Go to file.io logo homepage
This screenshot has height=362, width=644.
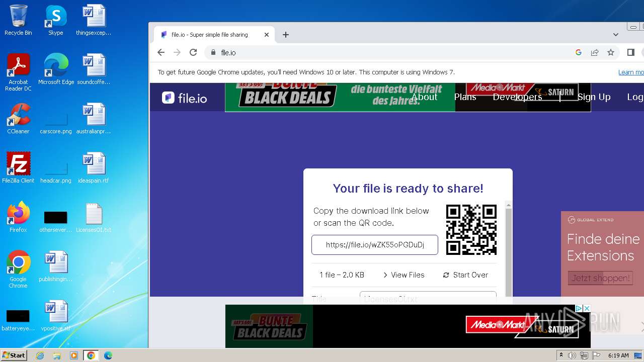point(184,98)
